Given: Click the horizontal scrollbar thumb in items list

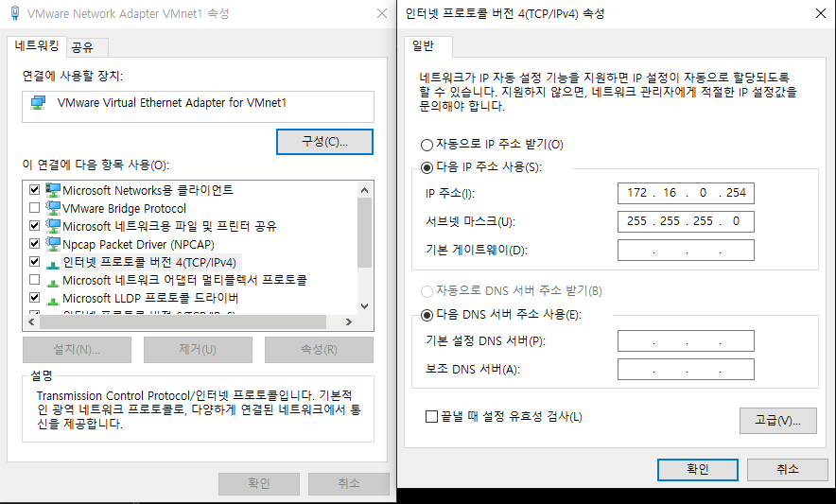Looking at the screenshot, I should 183,322.
